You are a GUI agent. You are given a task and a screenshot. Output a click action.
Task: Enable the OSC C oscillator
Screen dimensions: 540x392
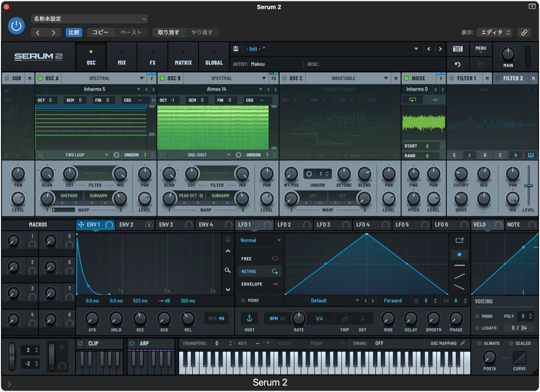pyautogui.click(x=284, y=78)
